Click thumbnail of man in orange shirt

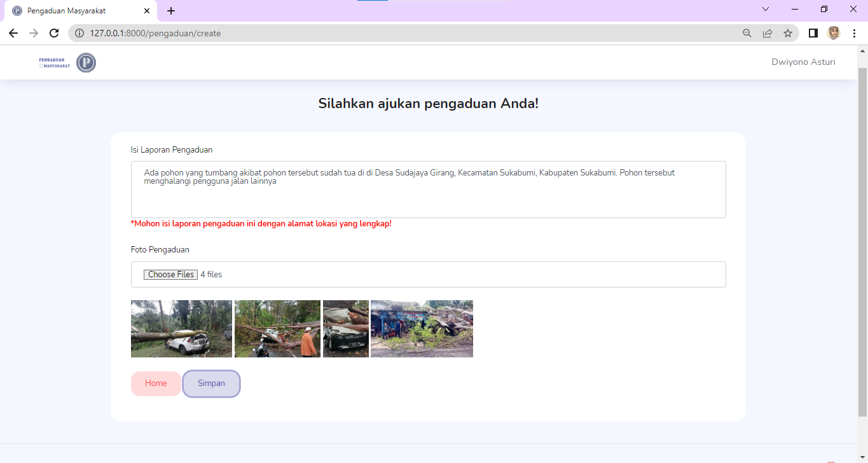coord(277,329)
